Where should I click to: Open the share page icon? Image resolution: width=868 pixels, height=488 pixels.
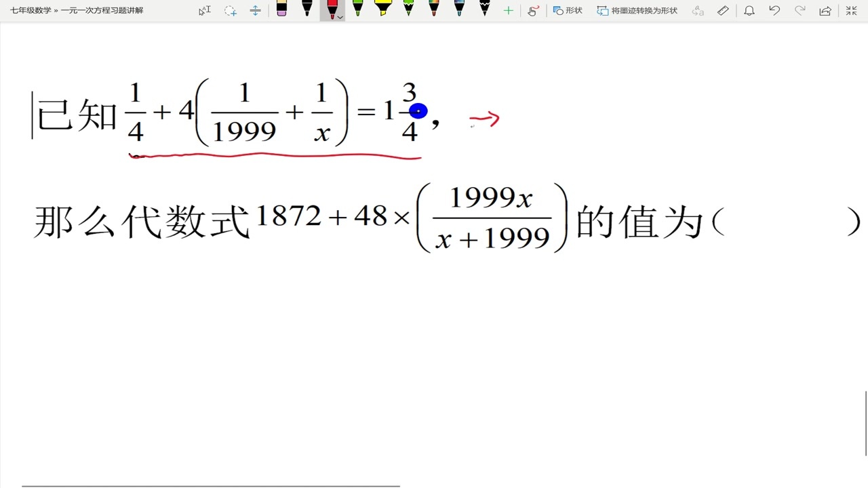[825, 10]
